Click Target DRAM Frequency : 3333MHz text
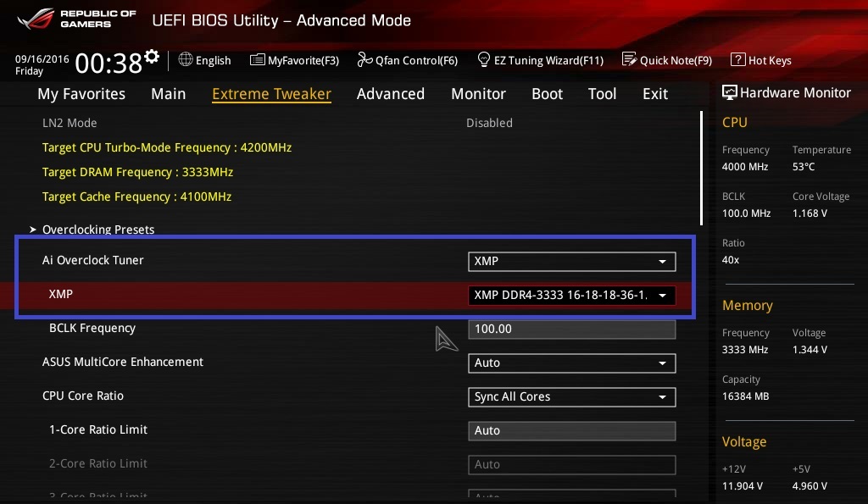 click(x=138, y=172)
